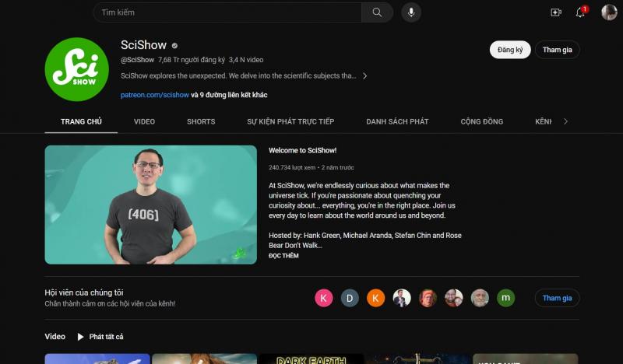Expand the channel description chevron
This screenshot has height=364, width=623.
[x=364, y=75]
